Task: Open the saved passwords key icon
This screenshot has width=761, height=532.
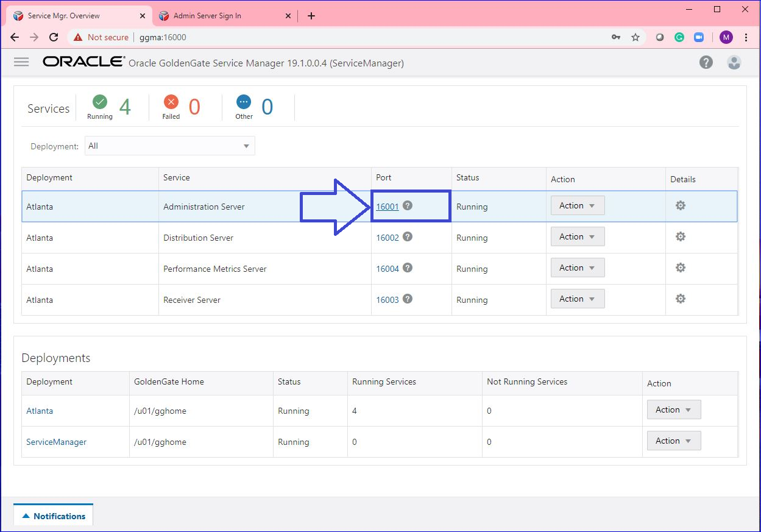Action: click(616, 37)
